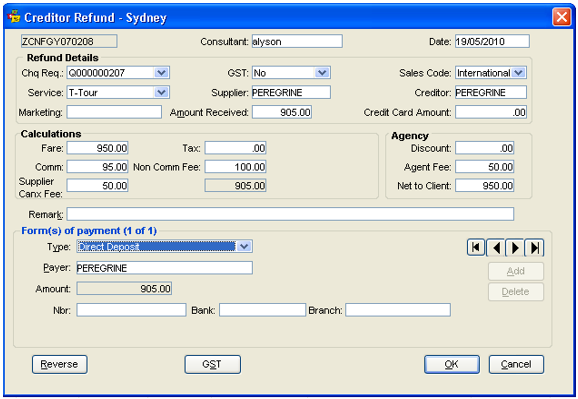
Task: Expand the Service dropdown showing T-Tour
Action: pos(161,92)
